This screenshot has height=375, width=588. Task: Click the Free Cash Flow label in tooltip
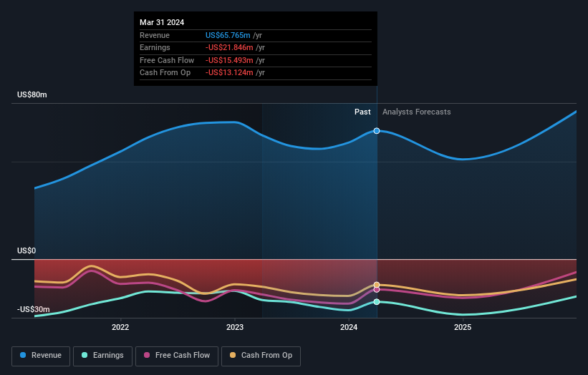click(167, 60)
